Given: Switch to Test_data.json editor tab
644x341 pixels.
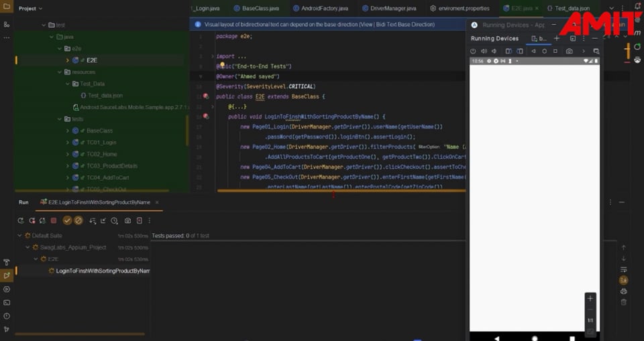Looking at the screenshot, I should click(568, 8).
